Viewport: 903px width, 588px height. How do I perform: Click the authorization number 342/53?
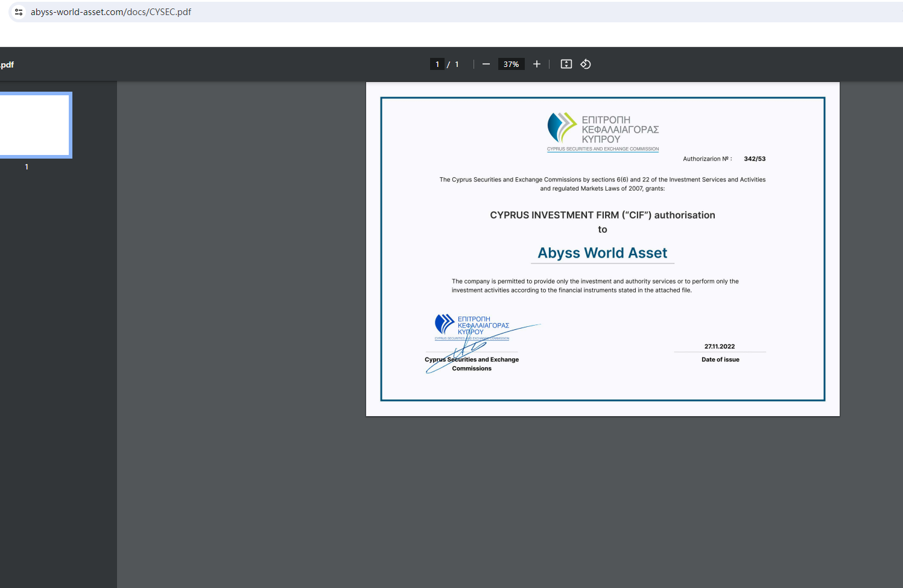tap(754, 159)
